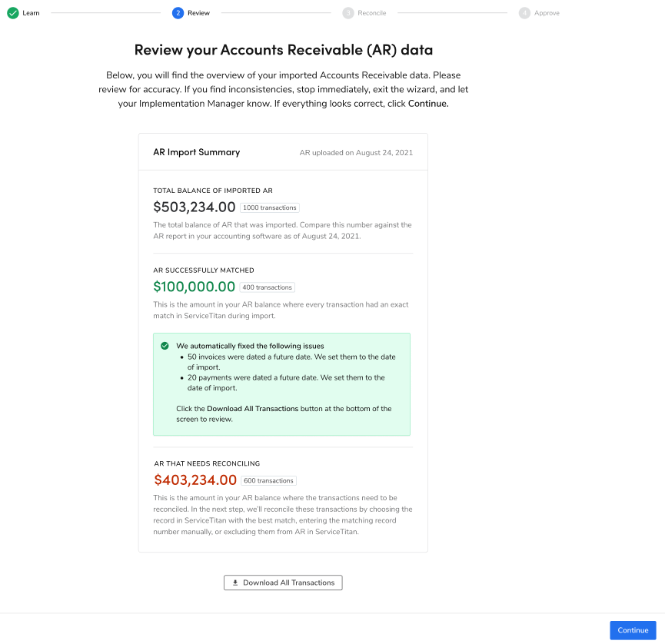This screenshot has height=644, width=665.
Task: Open the Learn step label
Action: click(31, 13)
